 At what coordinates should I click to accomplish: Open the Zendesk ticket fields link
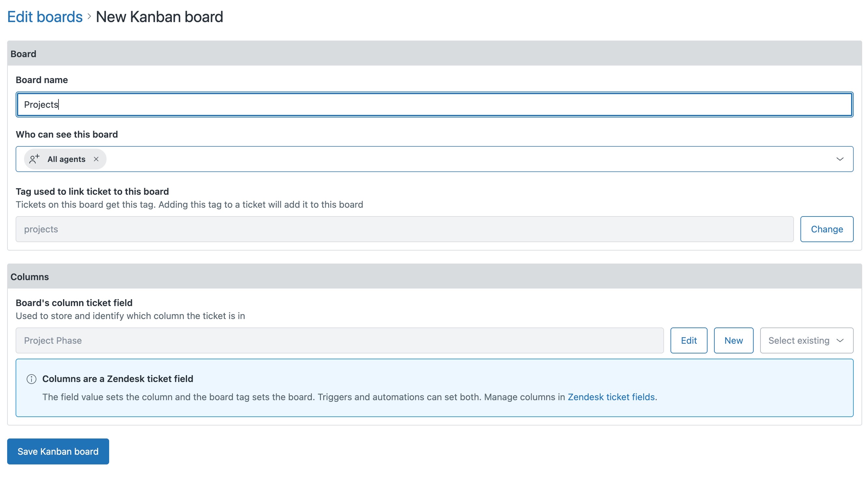pyautogui.click(x=611, y=397)
